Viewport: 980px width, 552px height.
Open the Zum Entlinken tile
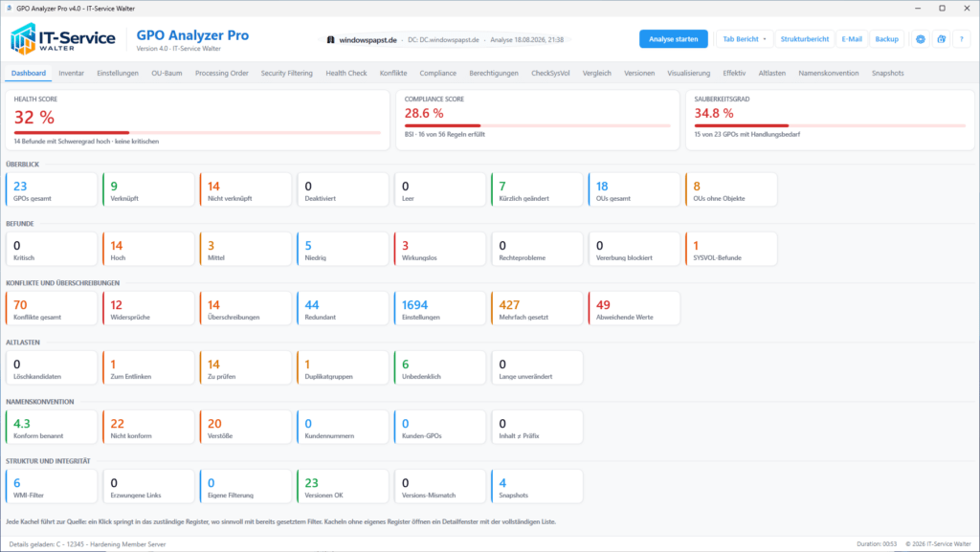click(148, 367)
